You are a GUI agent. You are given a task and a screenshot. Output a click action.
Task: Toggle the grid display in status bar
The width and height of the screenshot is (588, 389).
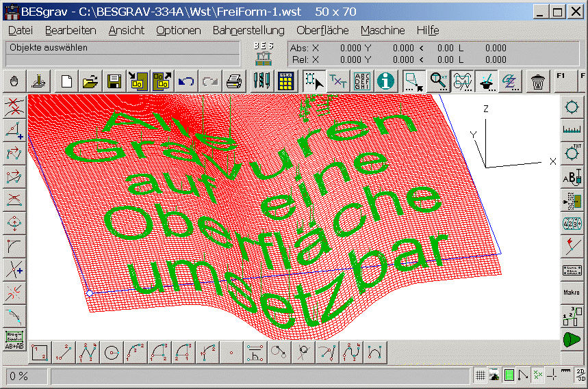click(x=481, y=375)
